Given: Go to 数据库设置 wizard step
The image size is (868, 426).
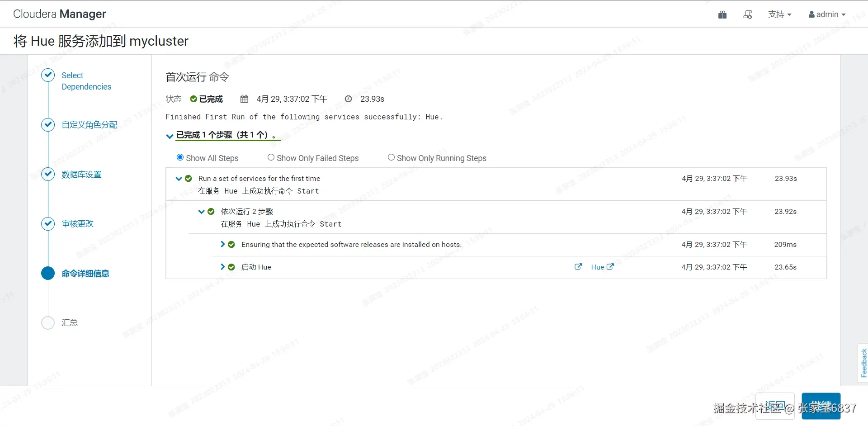Looking at the screenshot, I should [x=81, y=175].
